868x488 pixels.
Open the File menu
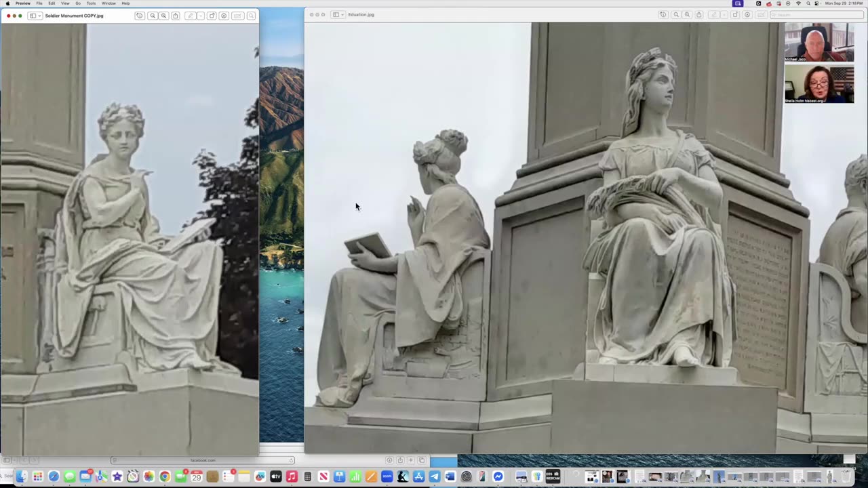39,3
